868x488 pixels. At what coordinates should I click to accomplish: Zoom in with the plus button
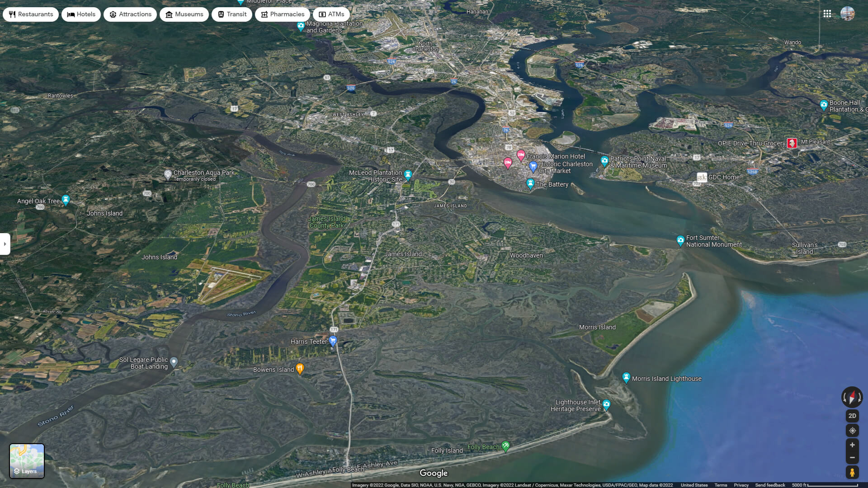852,445
